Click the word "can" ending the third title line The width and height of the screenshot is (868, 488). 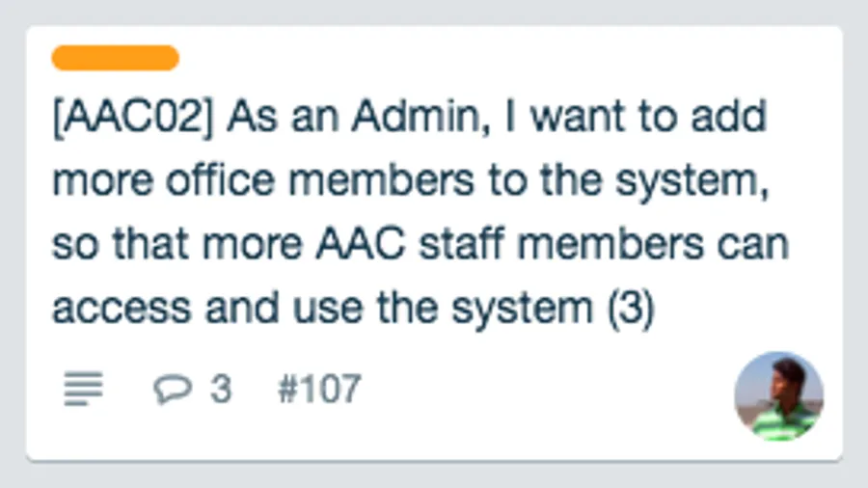pos(755,244)
